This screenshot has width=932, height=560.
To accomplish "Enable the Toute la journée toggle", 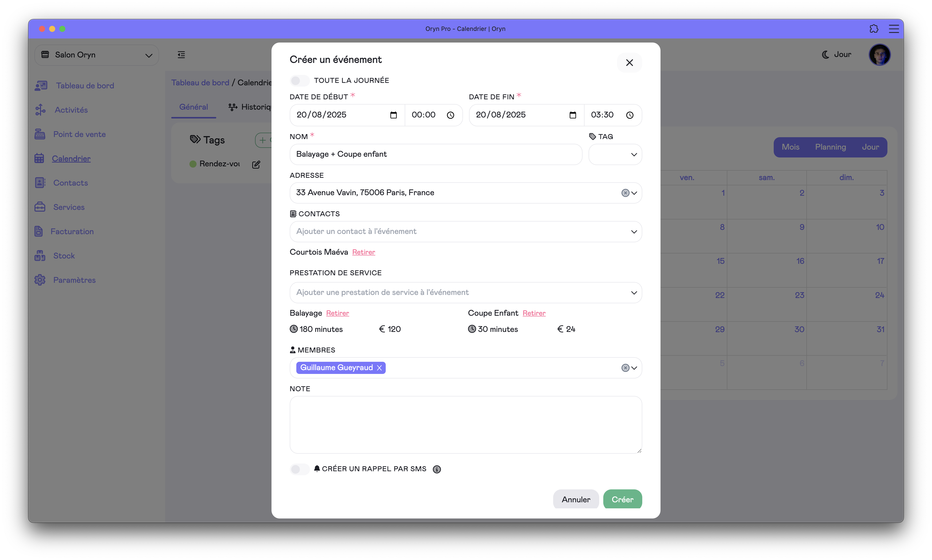I will pos(300,80).
